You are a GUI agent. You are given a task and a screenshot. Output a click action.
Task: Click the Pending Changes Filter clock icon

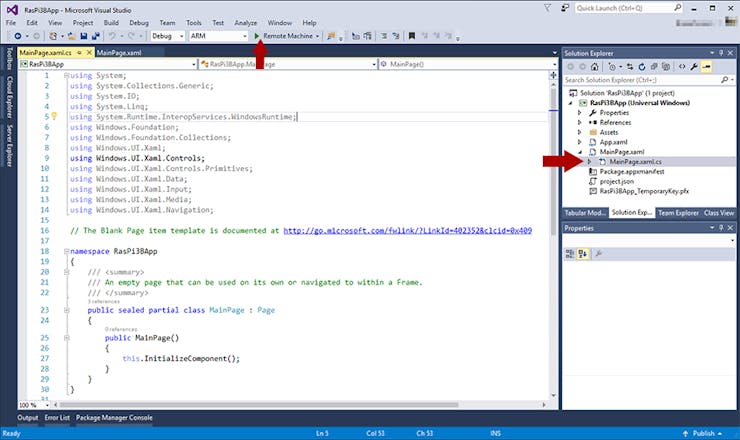click(612, 67)
